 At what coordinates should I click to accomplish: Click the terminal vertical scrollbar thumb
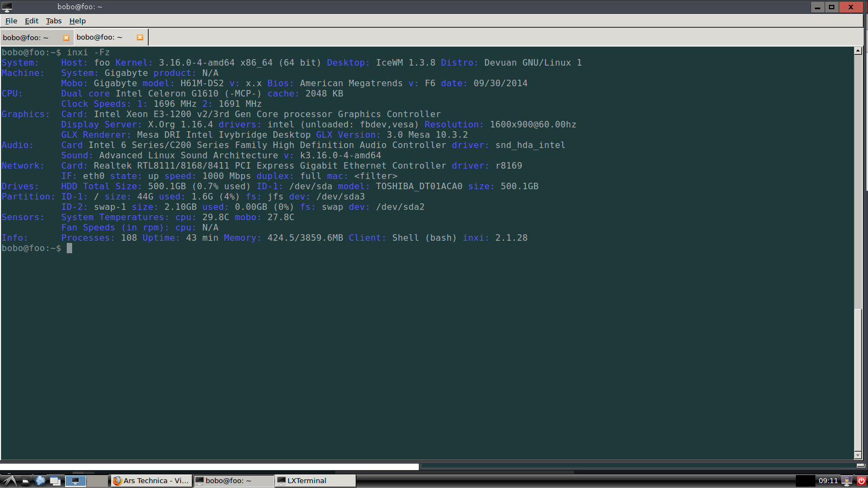click(858, 380)
